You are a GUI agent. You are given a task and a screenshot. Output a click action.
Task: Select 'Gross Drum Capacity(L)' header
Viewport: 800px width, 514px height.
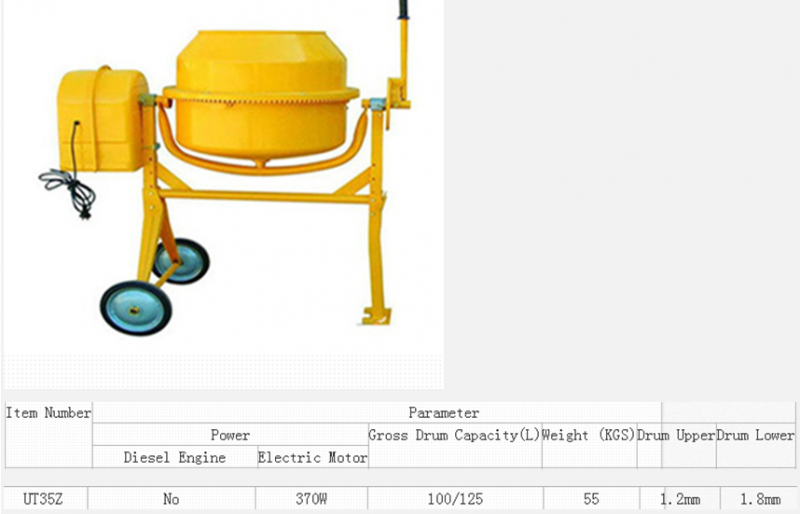coord(455,446)
